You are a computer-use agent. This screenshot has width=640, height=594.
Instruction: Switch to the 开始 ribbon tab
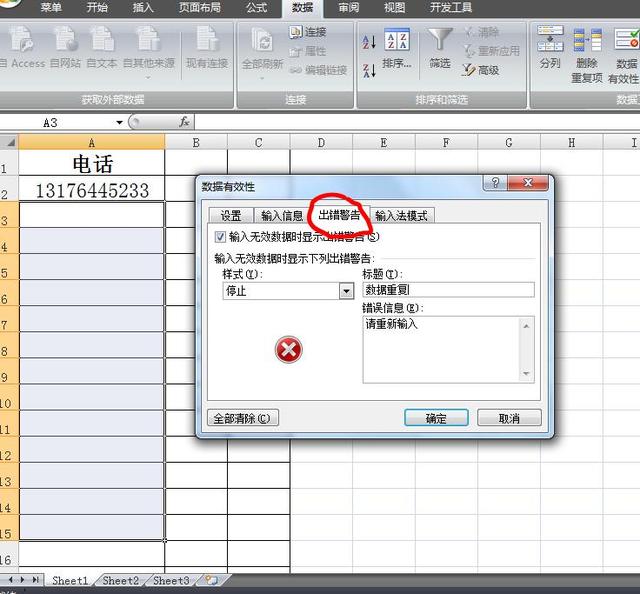pos(97,7)
